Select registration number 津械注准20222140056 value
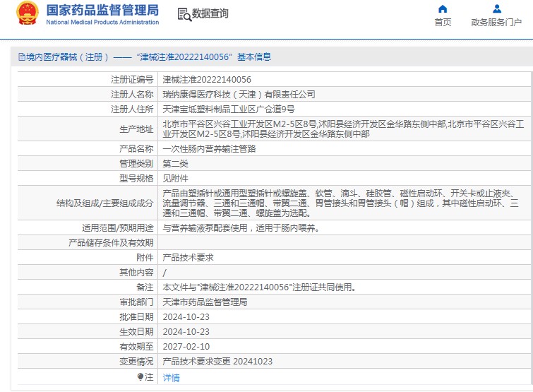Viewport: 533px width, 392px height. click(207, 80)
